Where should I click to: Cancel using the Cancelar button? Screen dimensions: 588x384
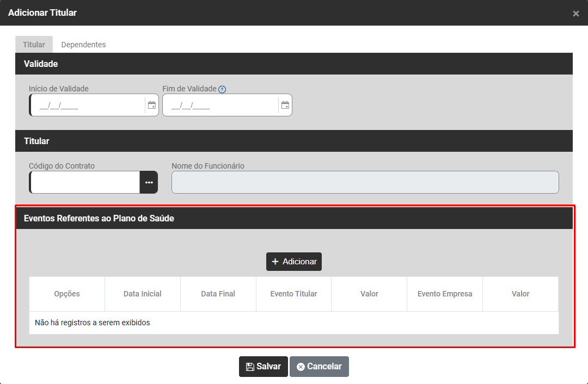319,367
